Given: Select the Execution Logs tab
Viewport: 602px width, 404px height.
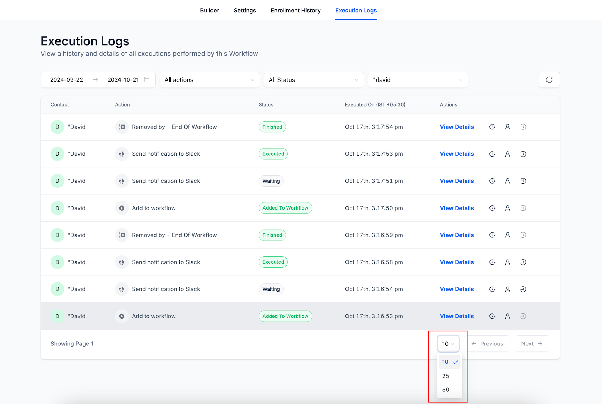Looking at the screenshot, I should point(356,10).
